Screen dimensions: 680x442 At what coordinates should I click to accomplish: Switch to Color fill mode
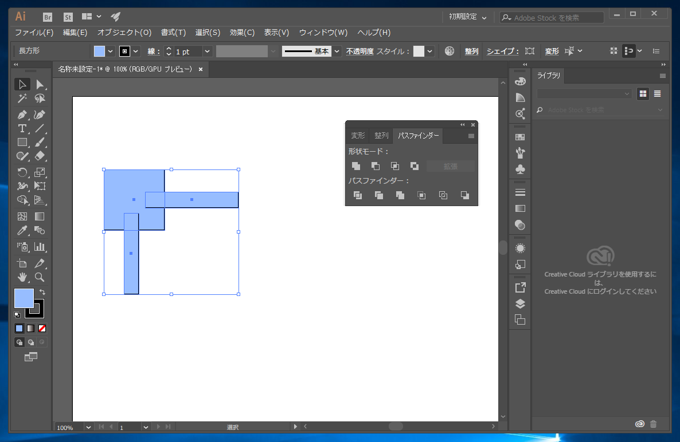tap(19, 328)
